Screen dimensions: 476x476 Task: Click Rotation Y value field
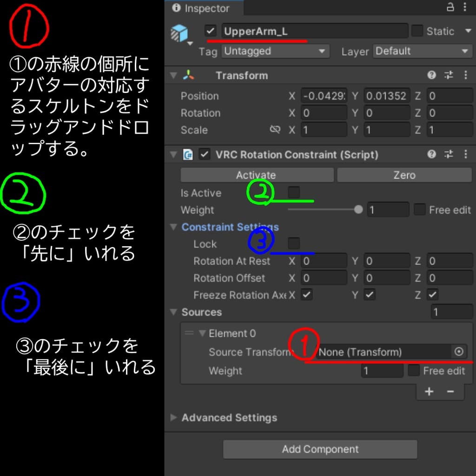(387, 113)
